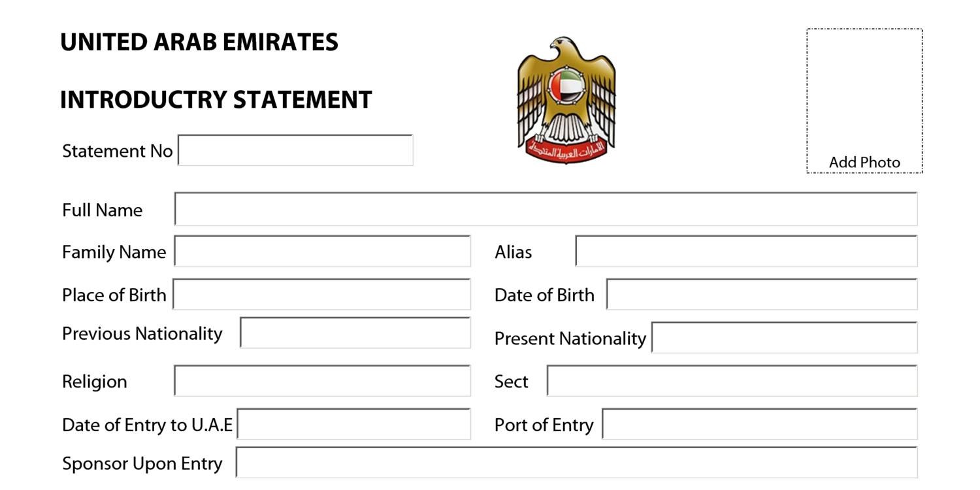Click the Date of Entry to U.A.E field
The width and height of the screenshot is (980, 490).
tap(353, 425)
